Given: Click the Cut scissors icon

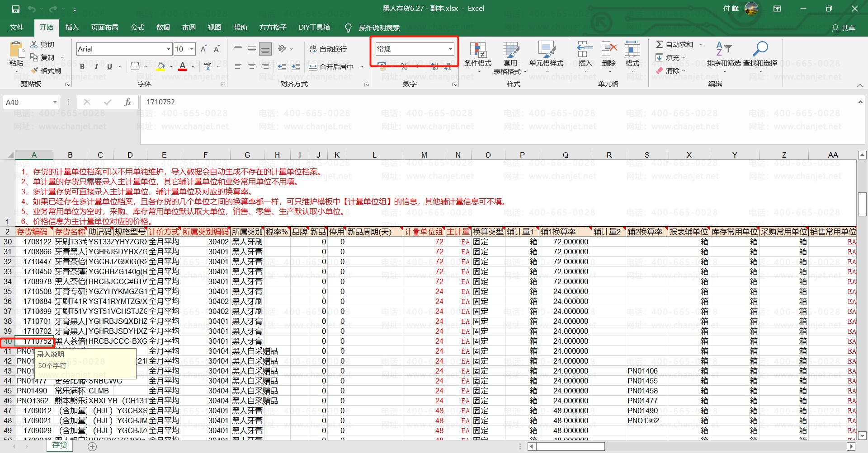Looking at the screenshot, I should pyautogui.click(x=34, y=44).
